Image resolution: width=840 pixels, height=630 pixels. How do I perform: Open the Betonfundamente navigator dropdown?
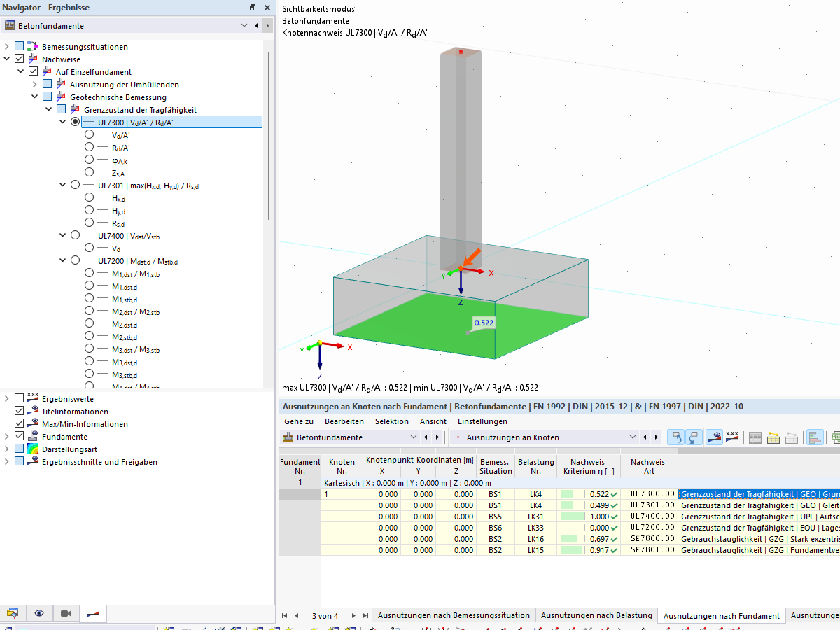[244, 24]
